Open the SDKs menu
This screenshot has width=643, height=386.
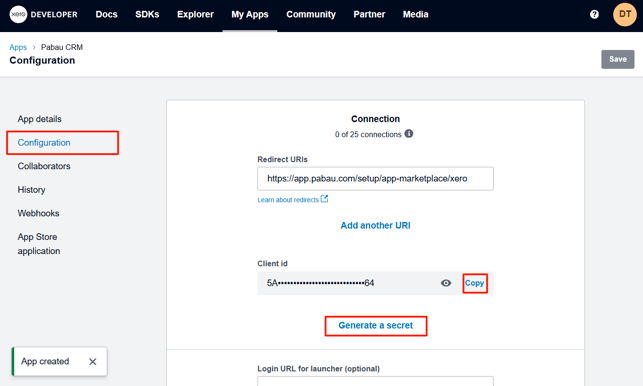147,14
